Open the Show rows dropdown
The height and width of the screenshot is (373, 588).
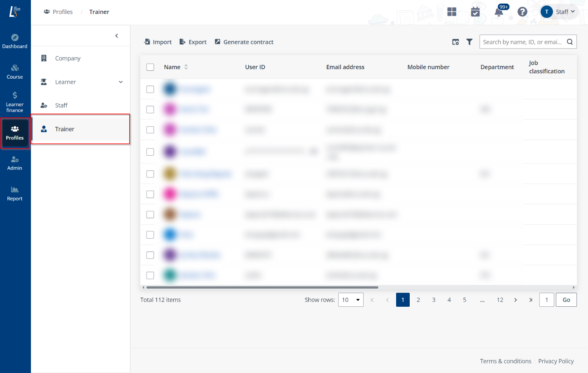[x=350, y=300]
